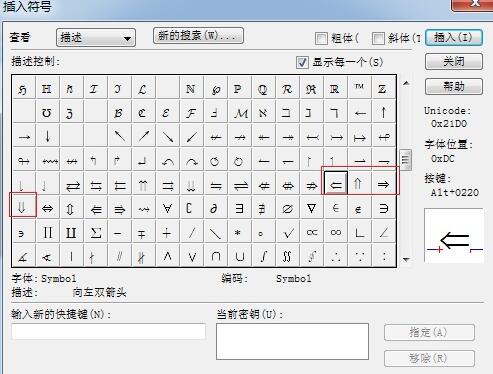Select the therefore ∴ symbol
Screen dimensions: 493x374
pyautogui.click(x=336, y=256)
